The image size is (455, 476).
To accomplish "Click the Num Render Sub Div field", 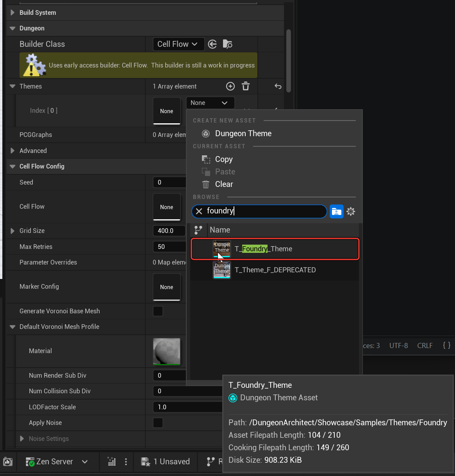I will (x=170, y=375).
